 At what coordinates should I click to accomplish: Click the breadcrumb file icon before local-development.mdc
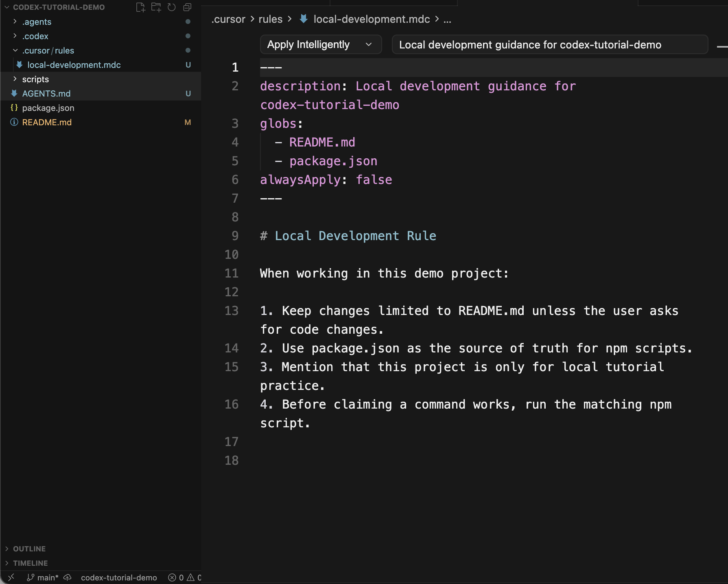click(x=304, y=19)
